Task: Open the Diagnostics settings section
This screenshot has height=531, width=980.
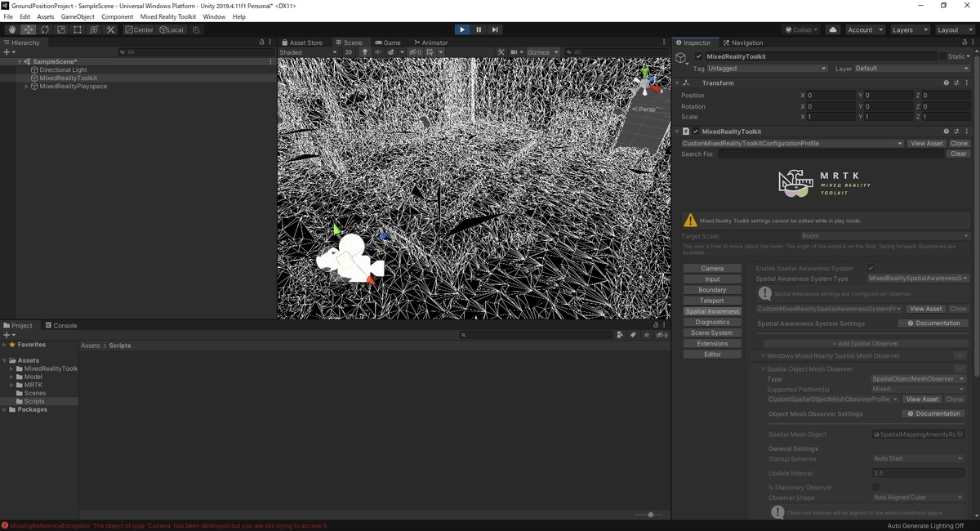Action: [712, 322]
